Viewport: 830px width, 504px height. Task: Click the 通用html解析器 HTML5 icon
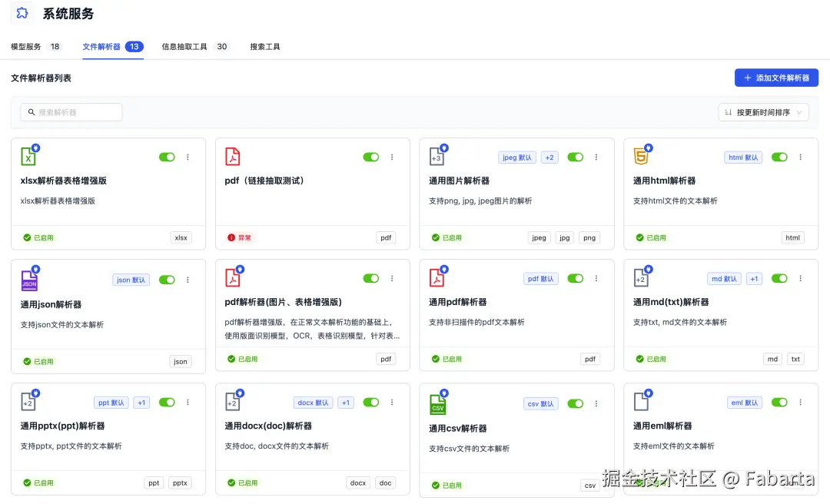(642, 156)
